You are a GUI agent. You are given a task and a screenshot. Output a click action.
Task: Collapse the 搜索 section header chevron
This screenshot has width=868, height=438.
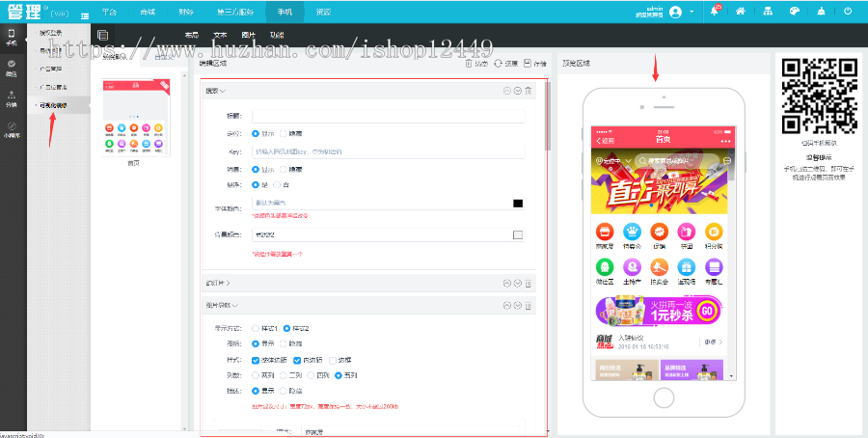point(223,92)
